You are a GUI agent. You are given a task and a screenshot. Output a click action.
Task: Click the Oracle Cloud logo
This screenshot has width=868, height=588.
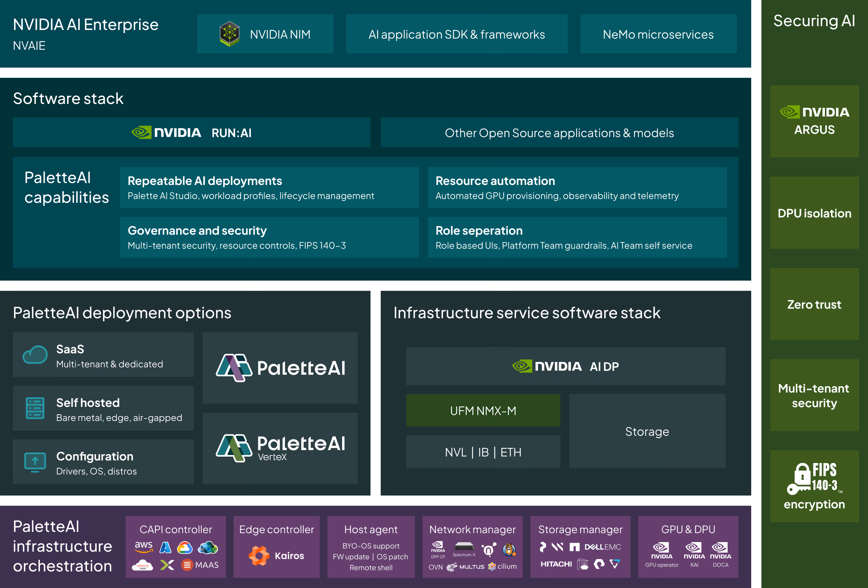(x=143, y=565)
